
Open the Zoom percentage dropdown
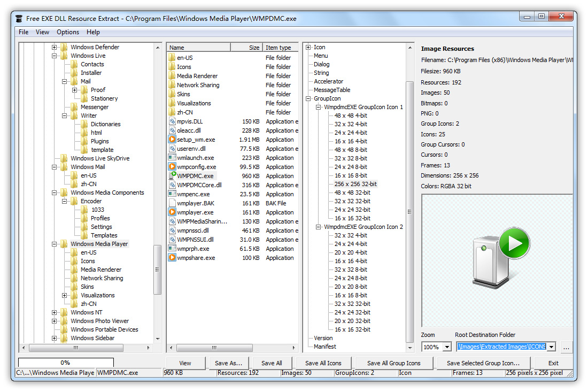[446, 347]
